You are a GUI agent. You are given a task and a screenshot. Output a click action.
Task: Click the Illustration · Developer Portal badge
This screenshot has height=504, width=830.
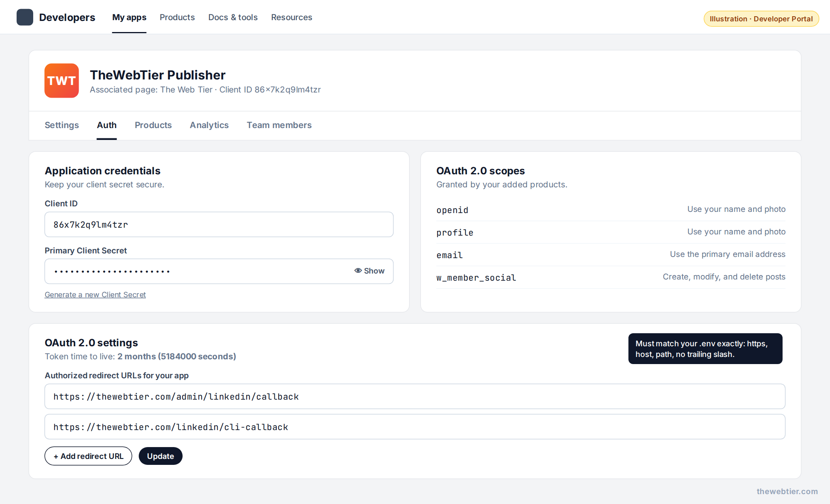[761, 19]
